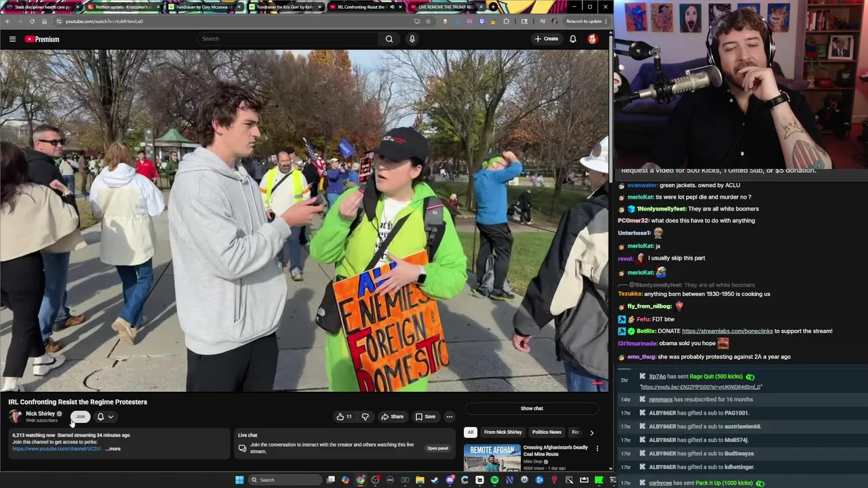
Task: Open the youtube.com/channel link in description
Action: 56,449
